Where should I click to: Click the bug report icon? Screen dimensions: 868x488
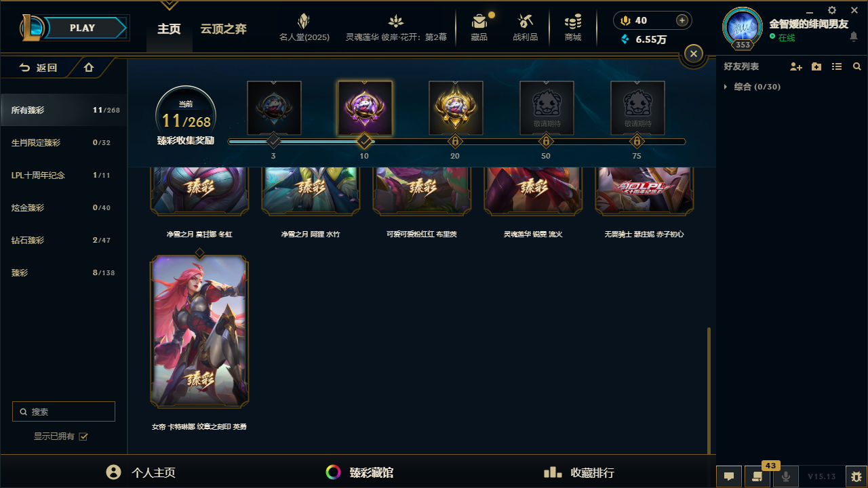click(x=856, y=476)
